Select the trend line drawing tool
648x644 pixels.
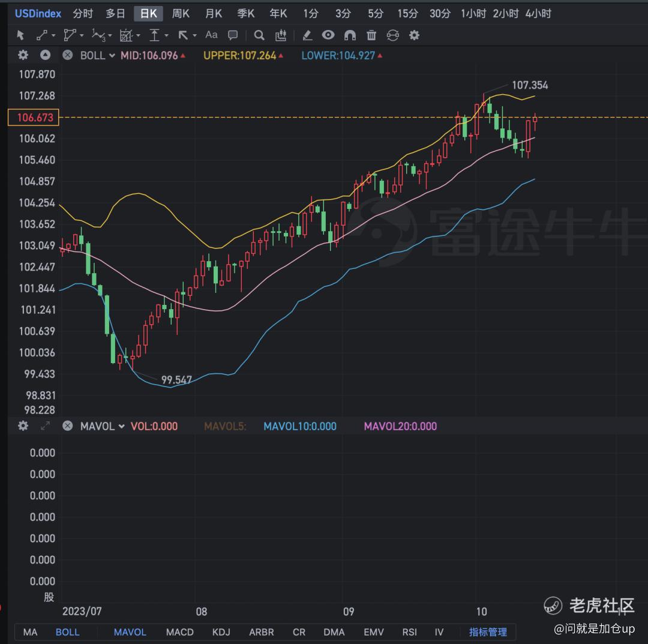(42, 35)
